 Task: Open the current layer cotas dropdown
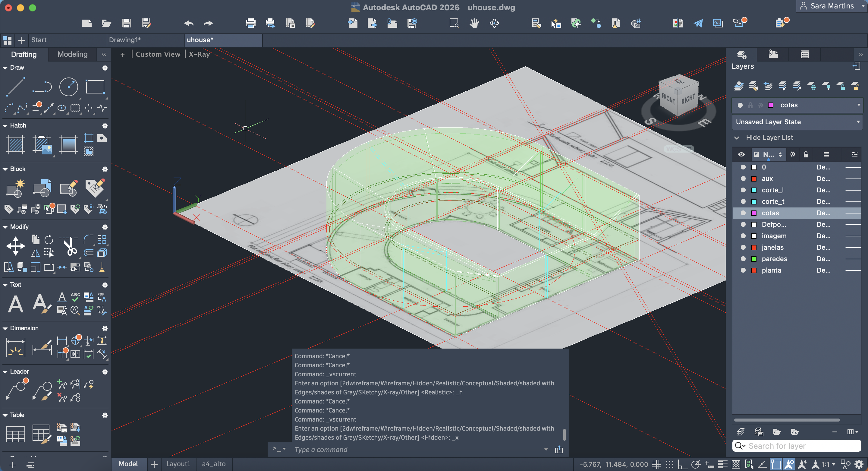858,105
